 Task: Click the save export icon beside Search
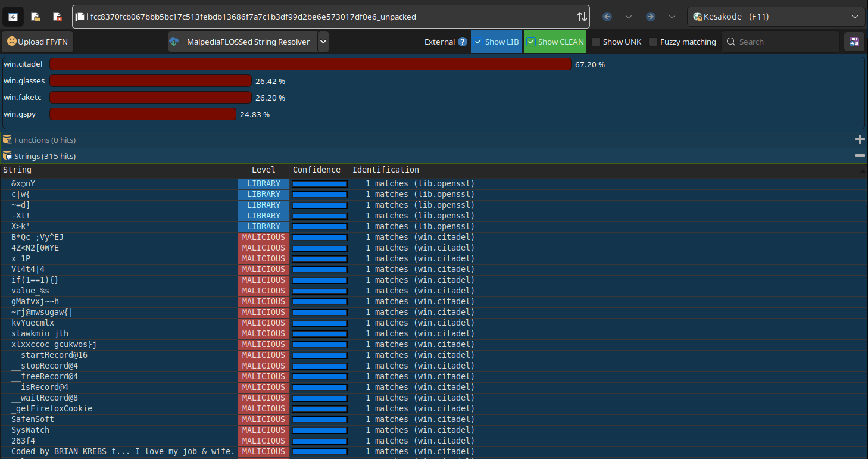[x=854, y=42]
